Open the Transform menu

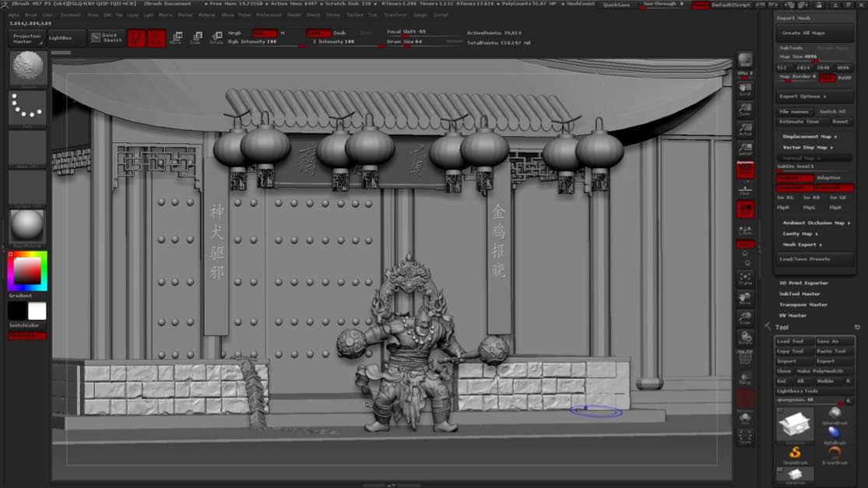tap(395, 15)
